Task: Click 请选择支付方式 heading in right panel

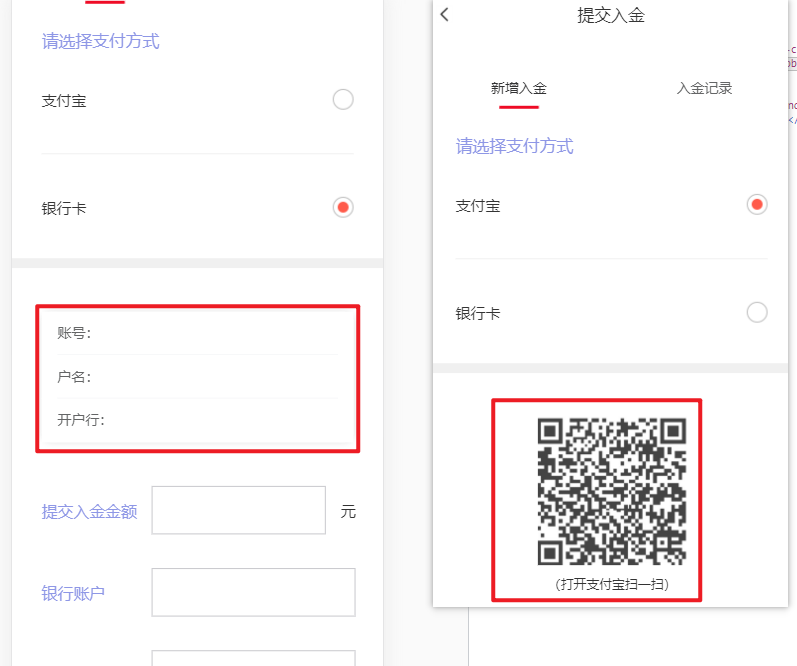Action: tap(514, 146)
